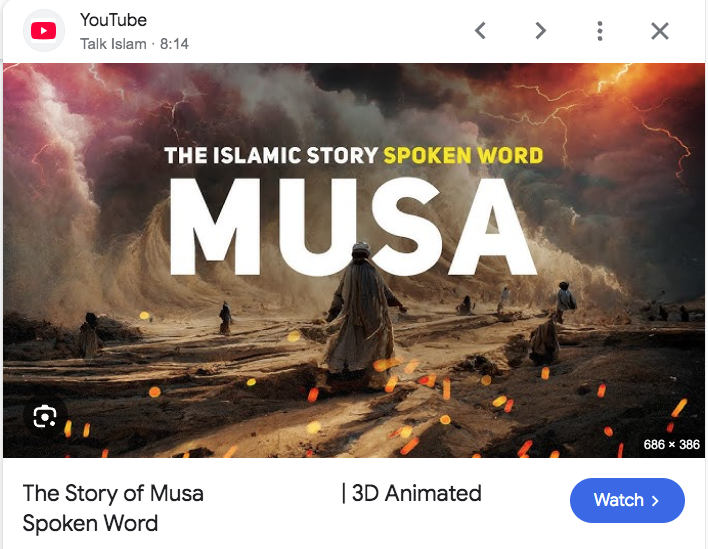Viewport: 708px width, 549px height.
Task: Click the red YouTube logo icon
Action: [44, 31]
